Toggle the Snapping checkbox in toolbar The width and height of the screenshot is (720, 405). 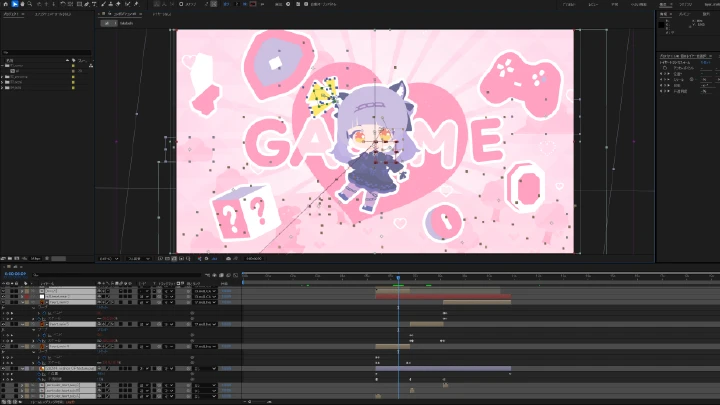point(181,4)
